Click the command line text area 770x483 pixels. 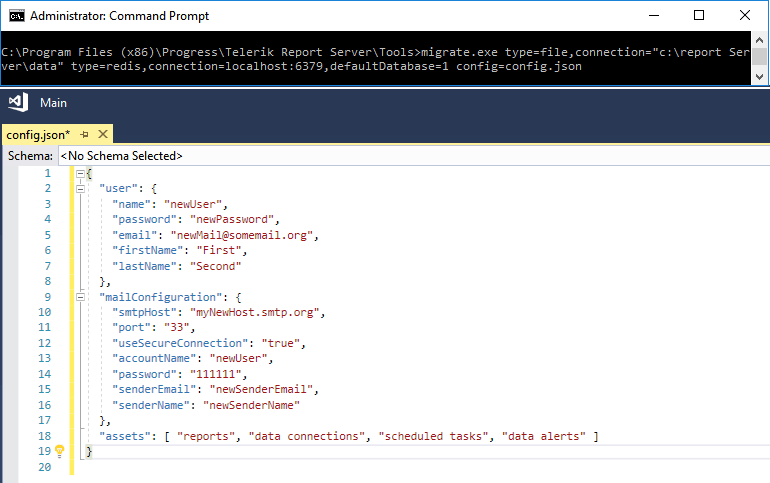click(x=376, y=59)
